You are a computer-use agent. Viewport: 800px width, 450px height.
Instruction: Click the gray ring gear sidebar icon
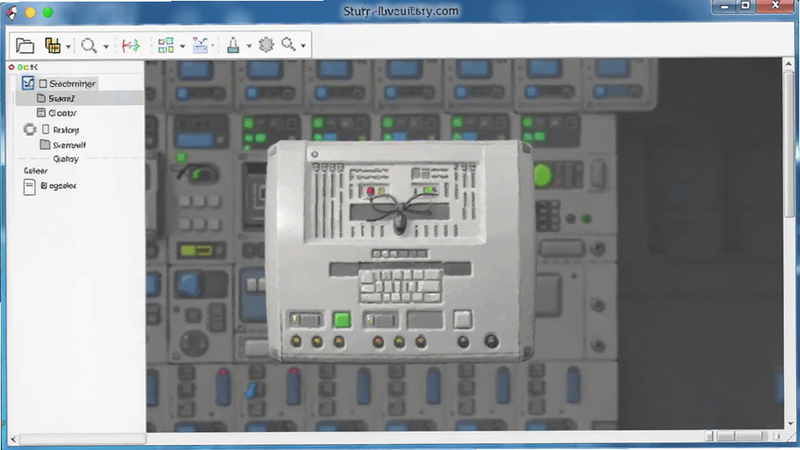[30, 130]
